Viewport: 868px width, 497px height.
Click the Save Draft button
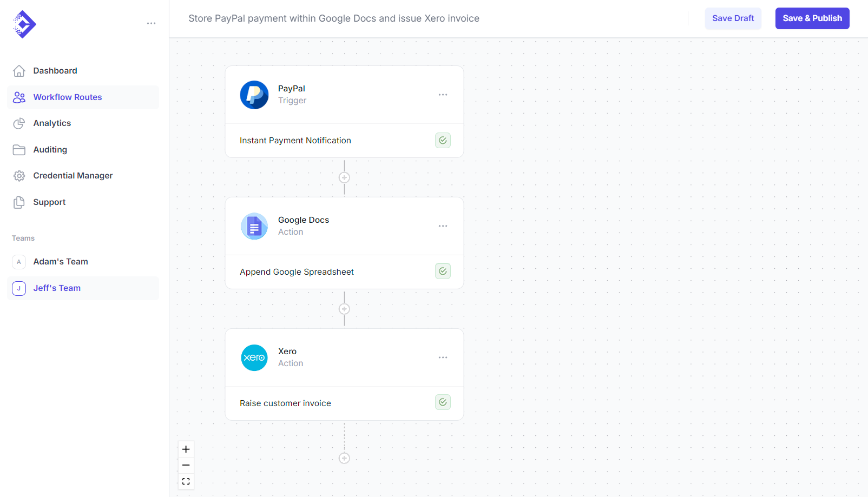click(733, 18)
